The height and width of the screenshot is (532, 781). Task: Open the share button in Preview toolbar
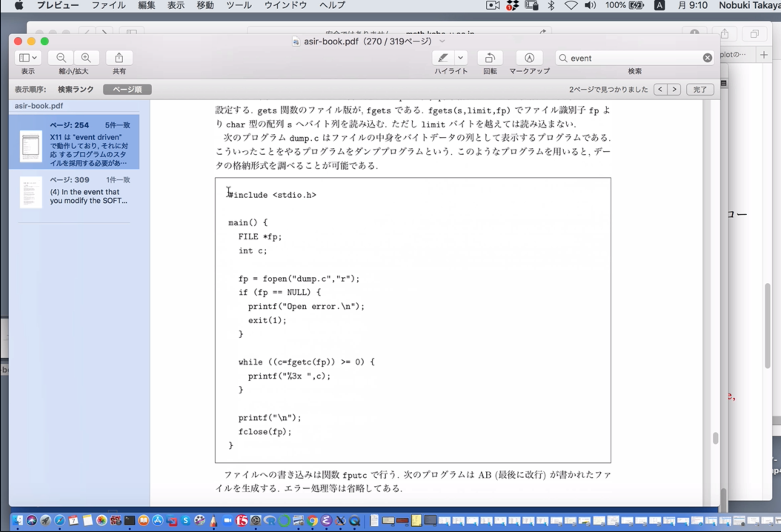(119, 58)
